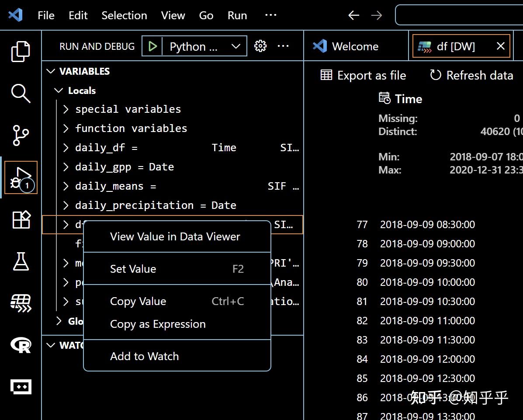Collapse the Locals tree
This screenshot has width=523, height=420.
point(59,90)
